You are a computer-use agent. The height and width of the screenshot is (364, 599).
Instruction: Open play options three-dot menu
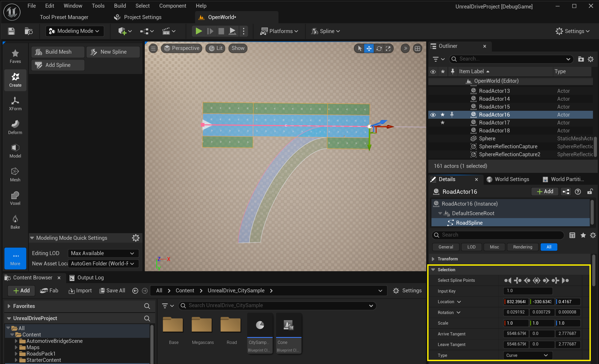tap(244, 31)
